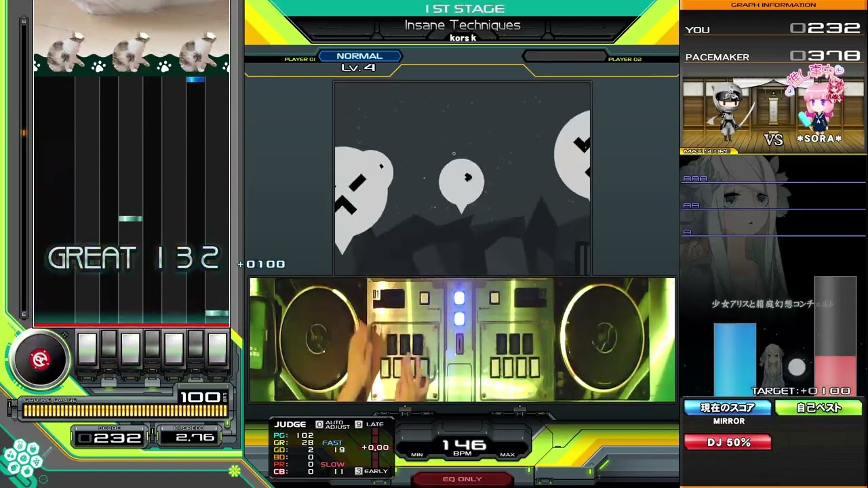Image resolution: width=868 pixels, height=488 pixels.
Task: Click the 0 key icon beside AUTO ADJUST
Action: click(x=319, y=424)
